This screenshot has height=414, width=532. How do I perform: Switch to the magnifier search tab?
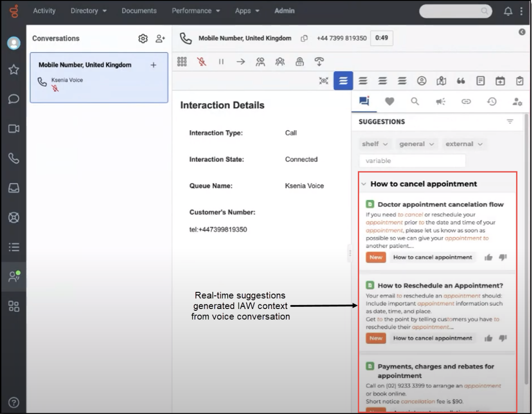(415, 102)
